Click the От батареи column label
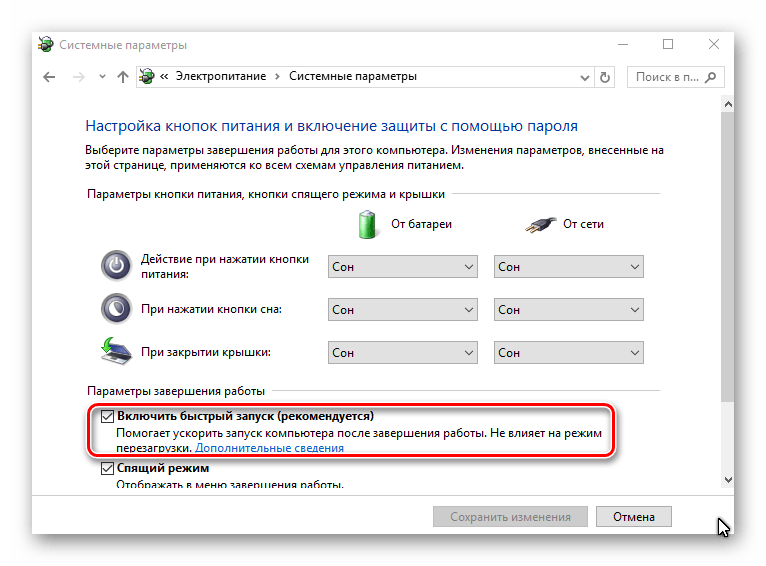The width and height of the screenshot is (766, 566). (421, 224)
